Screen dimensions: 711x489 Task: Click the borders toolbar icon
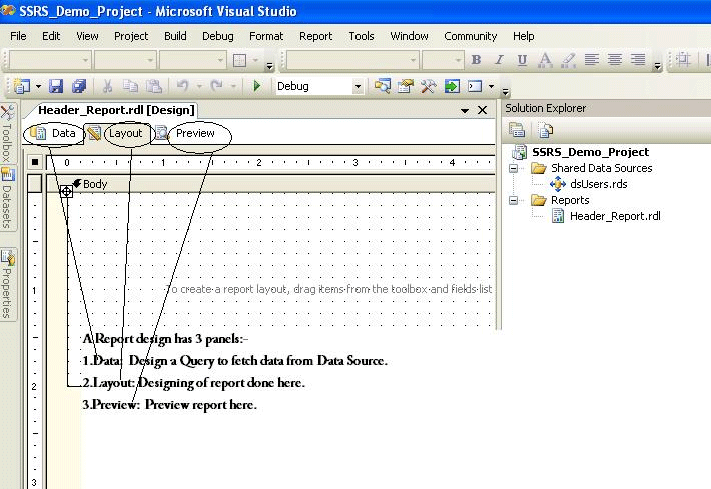[x=239, y=60]
